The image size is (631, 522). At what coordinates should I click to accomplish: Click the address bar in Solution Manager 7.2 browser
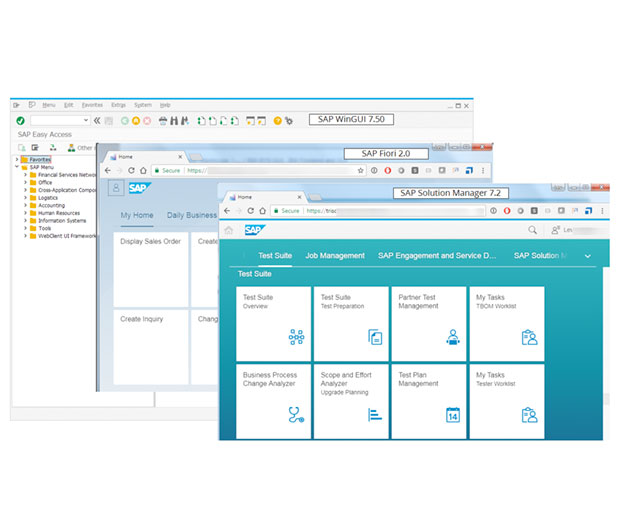pyautogui.click(x=378, y=210)
